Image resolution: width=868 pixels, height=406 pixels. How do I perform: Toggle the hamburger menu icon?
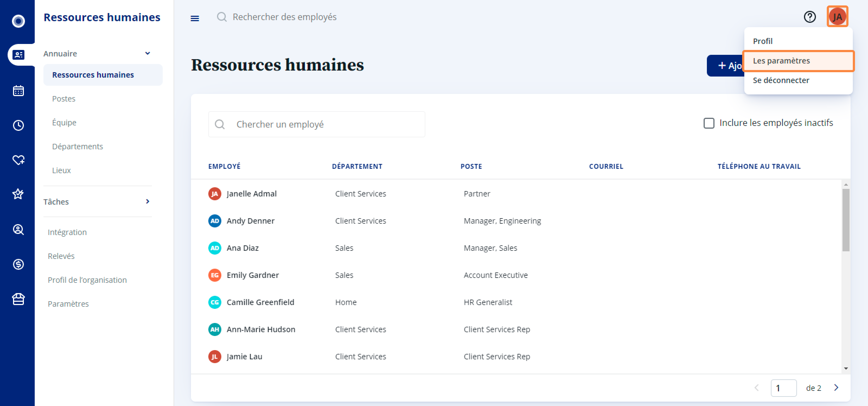[x=195, y=18]
